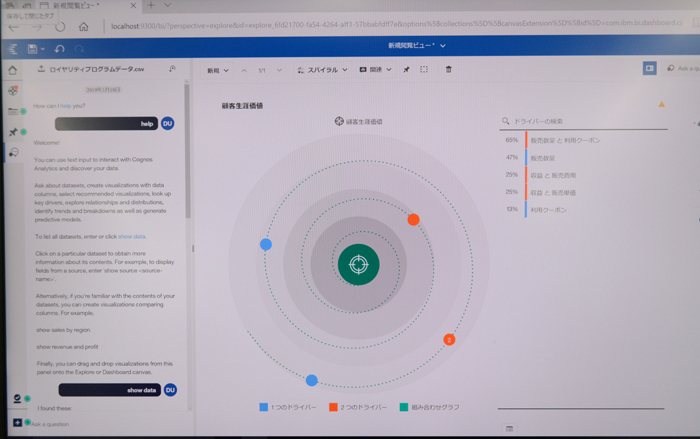The width and height of the screenshot is (700, 439).
Task: Click the Ask a question field at top right
Action: (x=683, y=68)
